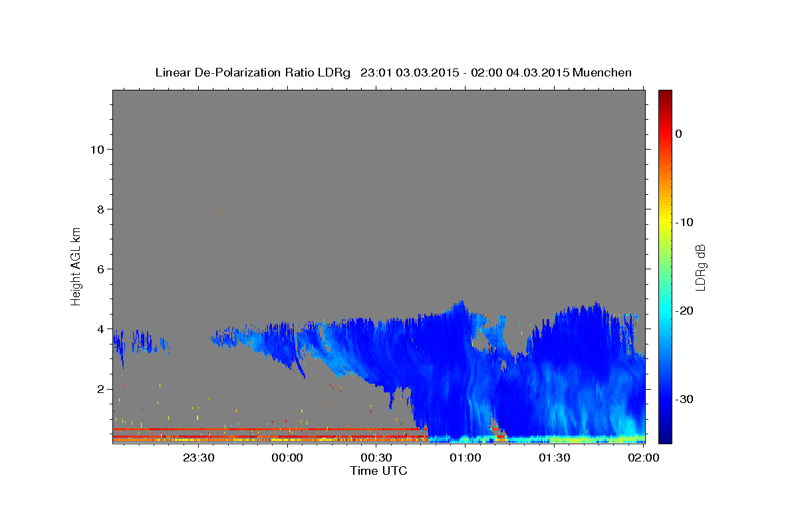Click the start date '23:01 03.03.2015' in title
This screenshot has height=532, width=798.
(409, 72)
